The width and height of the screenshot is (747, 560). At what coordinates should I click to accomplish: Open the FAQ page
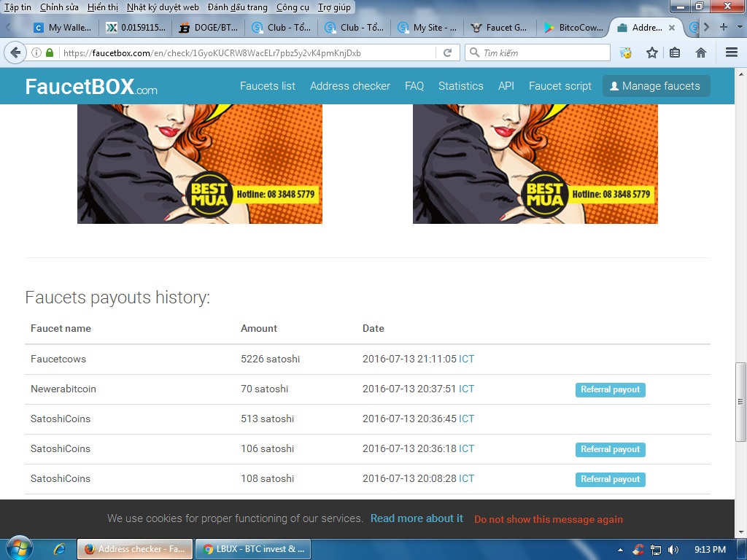coord(414,86)
